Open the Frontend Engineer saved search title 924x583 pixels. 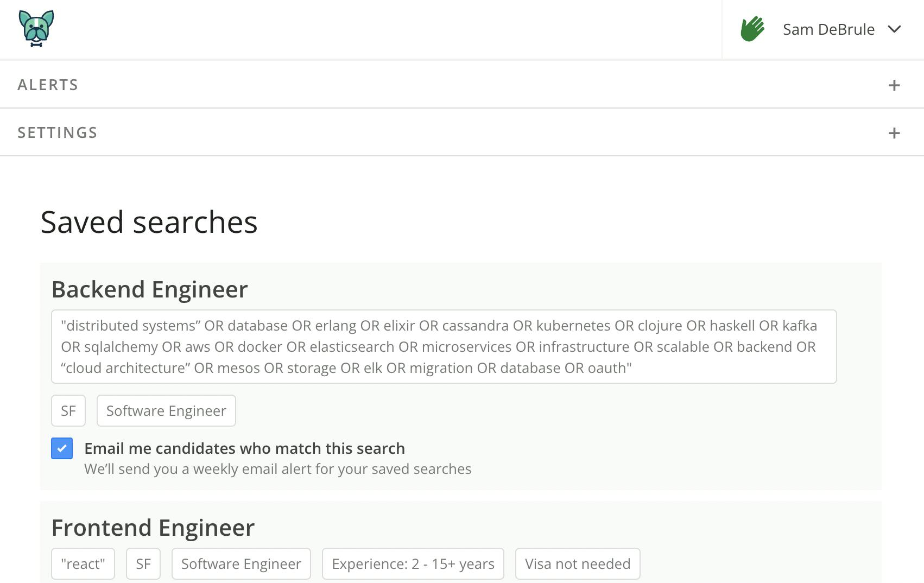[x=153, y=528]
